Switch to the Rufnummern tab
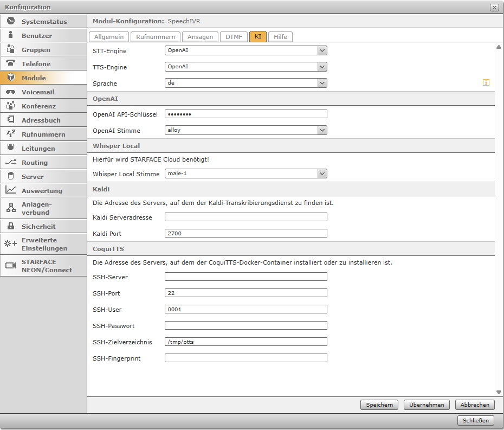This screenshot has height=430, width=504. (x=156, y=37)
